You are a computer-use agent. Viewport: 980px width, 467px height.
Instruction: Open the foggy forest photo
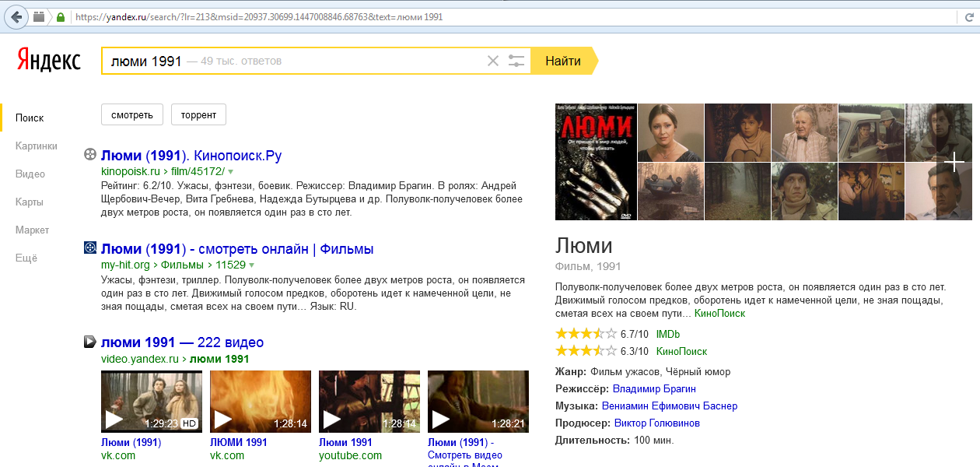point(737,191)
